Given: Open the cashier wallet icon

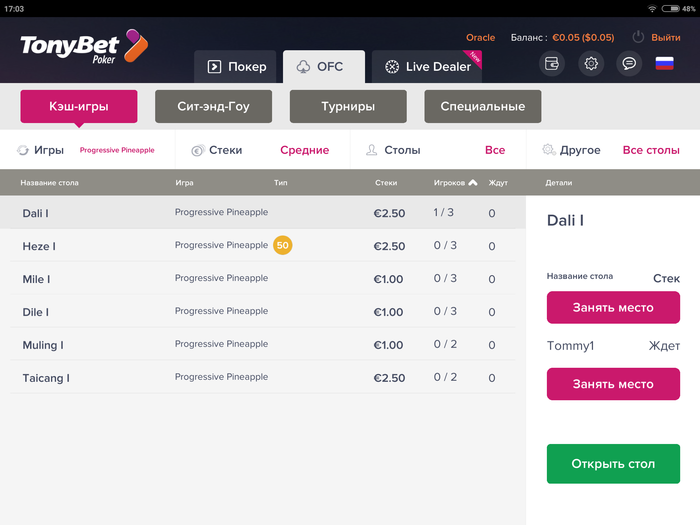Looking at the screenshot, I should tap(552, 64).
